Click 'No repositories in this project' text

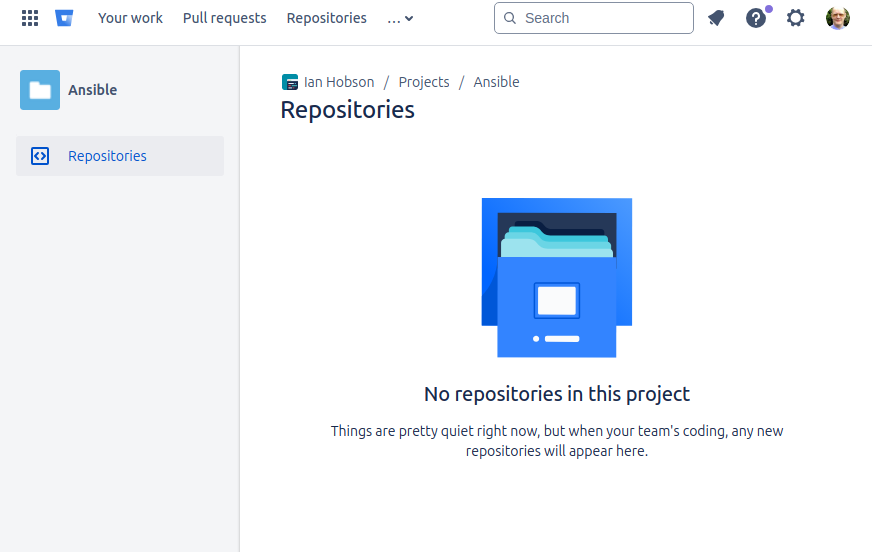557,394
